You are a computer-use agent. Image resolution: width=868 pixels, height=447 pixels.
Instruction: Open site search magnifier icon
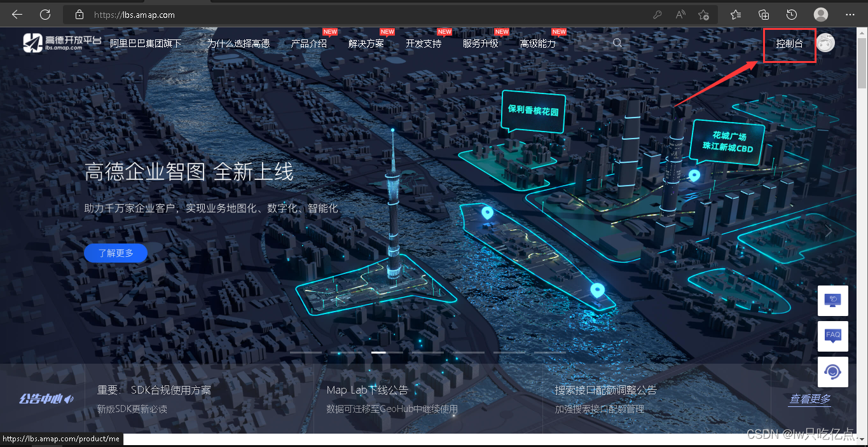617,43
